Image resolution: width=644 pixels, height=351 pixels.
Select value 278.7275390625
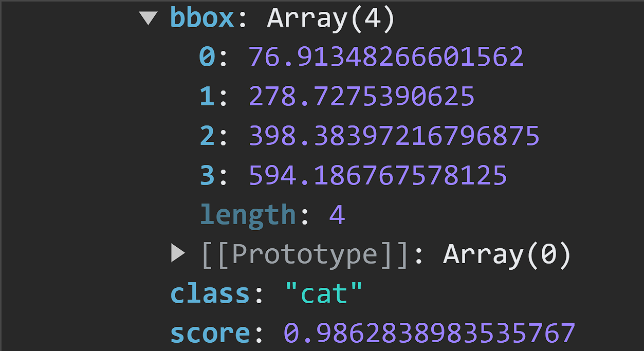click(x=362, y=96)
